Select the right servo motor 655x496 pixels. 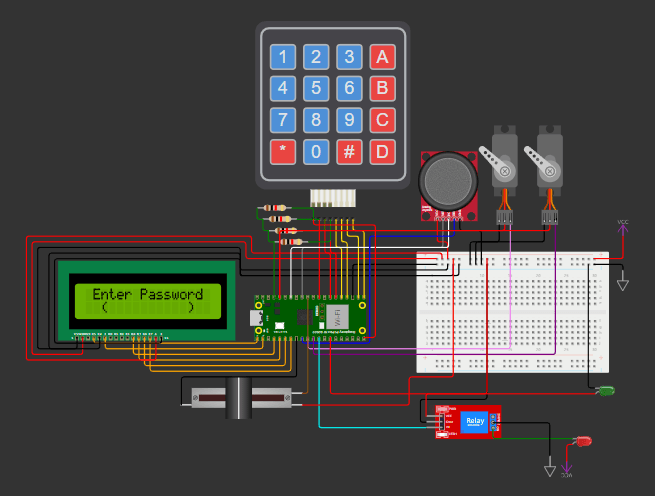click(x=548, y=163)
